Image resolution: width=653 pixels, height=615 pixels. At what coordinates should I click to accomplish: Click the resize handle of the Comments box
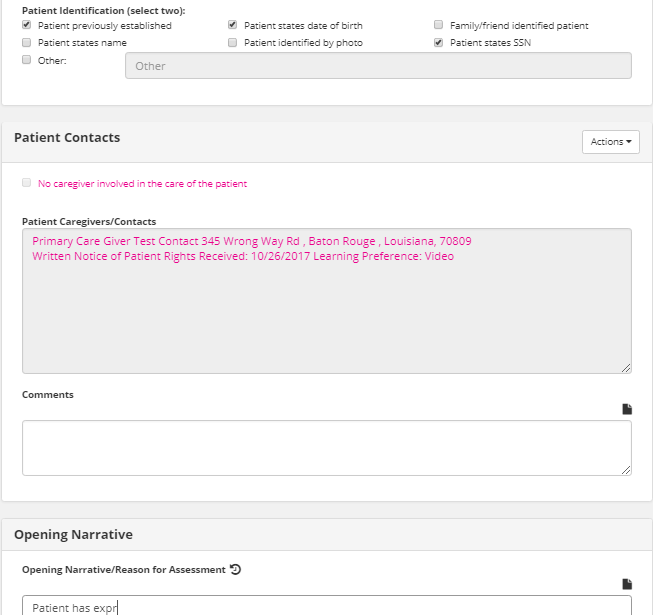coord(626,470)
